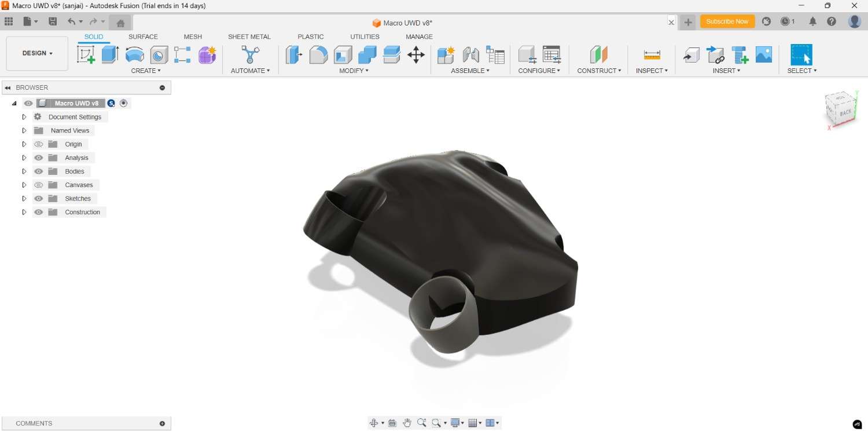Viewport: 868px width, 431px height.
Task: Open a new design tab with plus button
Action: pos(688,22)
